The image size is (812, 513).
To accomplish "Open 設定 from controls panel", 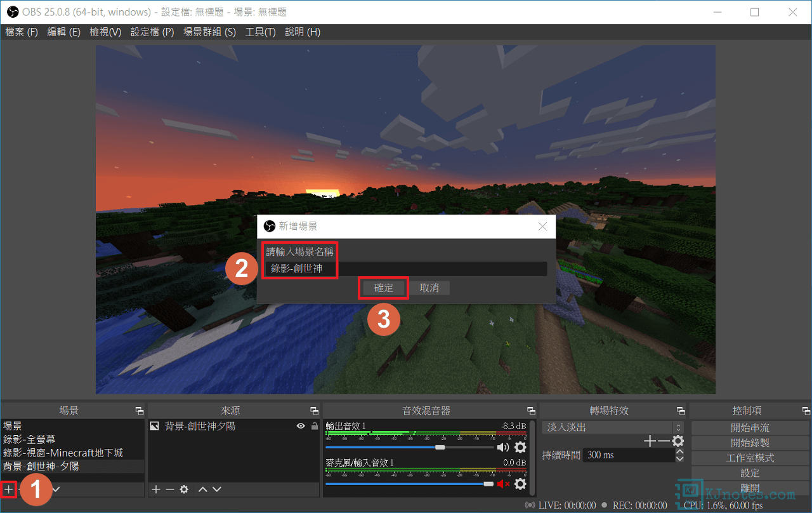I will click(750, 473).
